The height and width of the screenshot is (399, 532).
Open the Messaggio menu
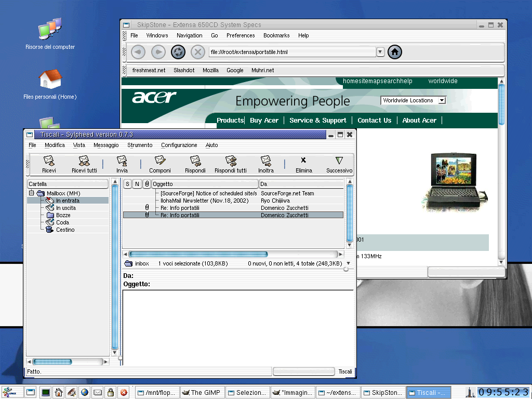[106, 145]
